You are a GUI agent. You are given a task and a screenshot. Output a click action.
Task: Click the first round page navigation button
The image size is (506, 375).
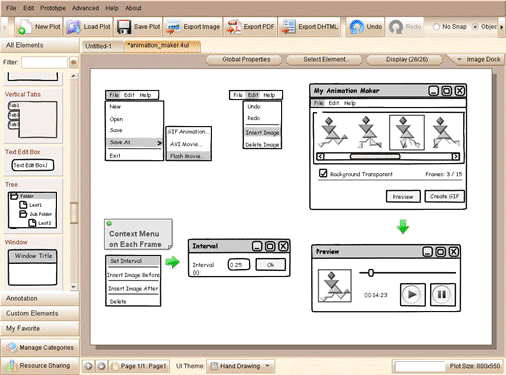pyautogui.click(x=88, y=366)
